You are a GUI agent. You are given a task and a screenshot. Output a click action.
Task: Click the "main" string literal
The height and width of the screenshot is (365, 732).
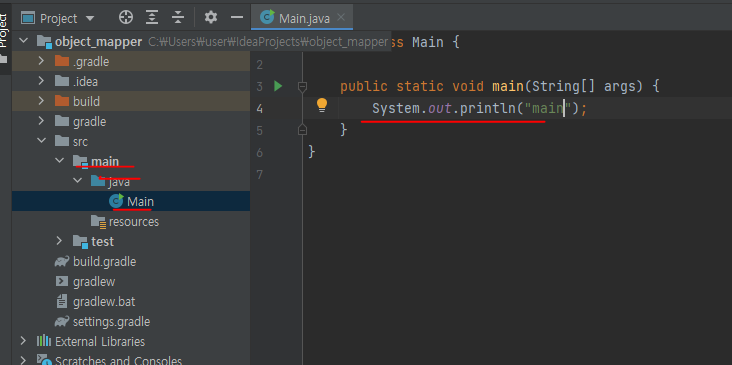tap(548, 109)
